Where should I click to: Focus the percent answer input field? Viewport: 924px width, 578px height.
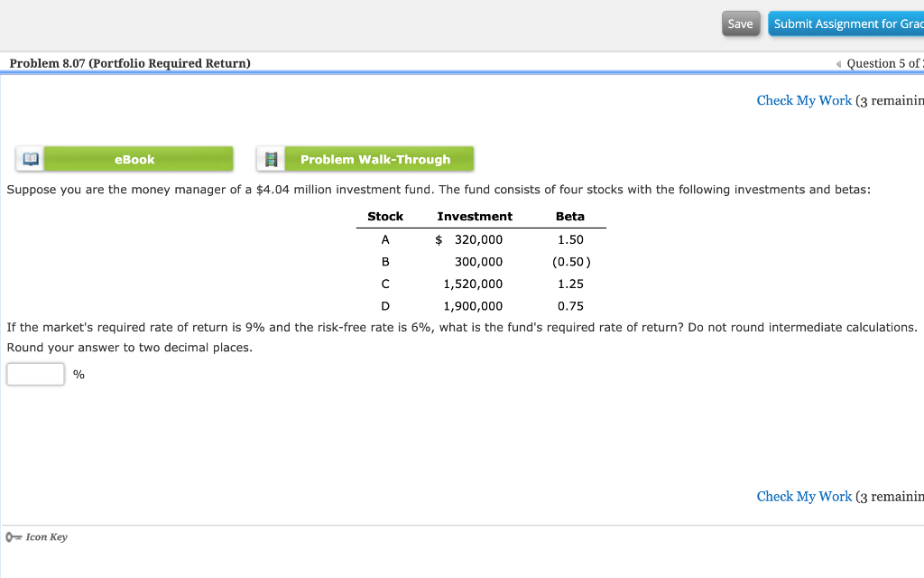[35, 375]
